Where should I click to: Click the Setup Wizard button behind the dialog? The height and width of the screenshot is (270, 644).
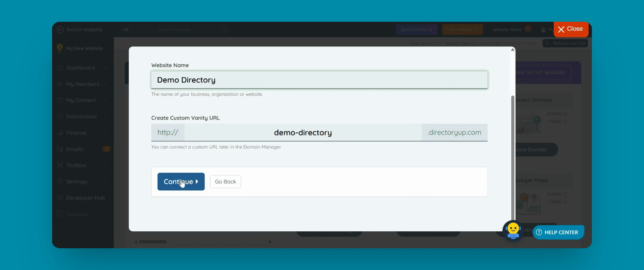[543, 72]
